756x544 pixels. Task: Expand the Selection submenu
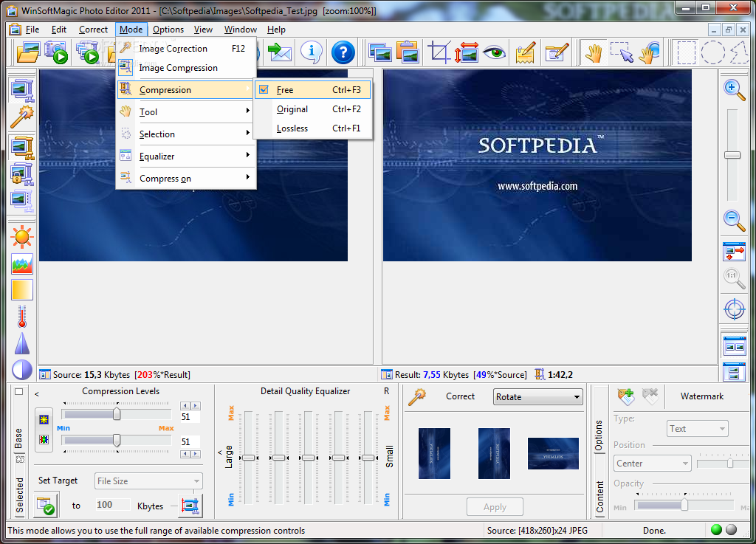coord(186,134)
